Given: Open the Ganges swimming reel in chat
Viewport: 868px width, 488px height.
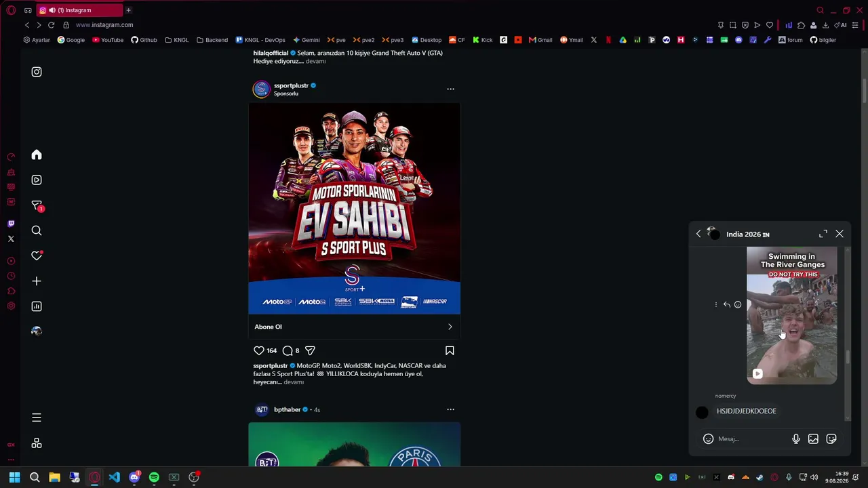Looking at the screenshot, I should coord(792,315).
